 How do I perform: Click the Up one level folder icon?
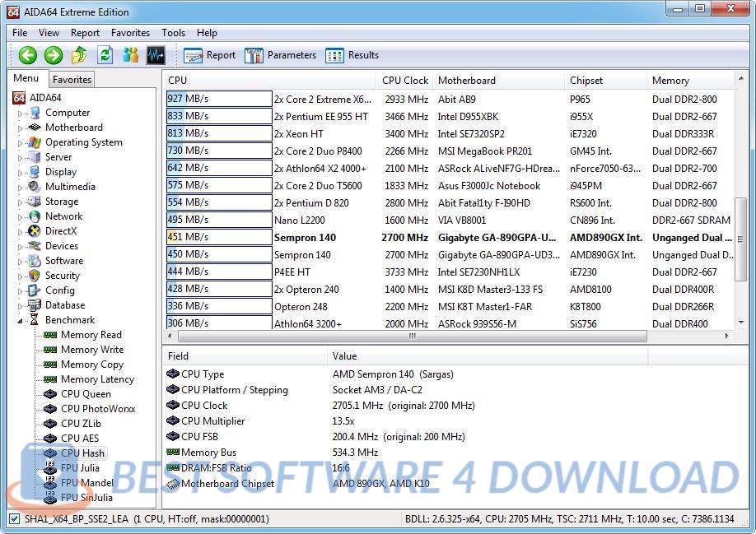tap(79, 55)
